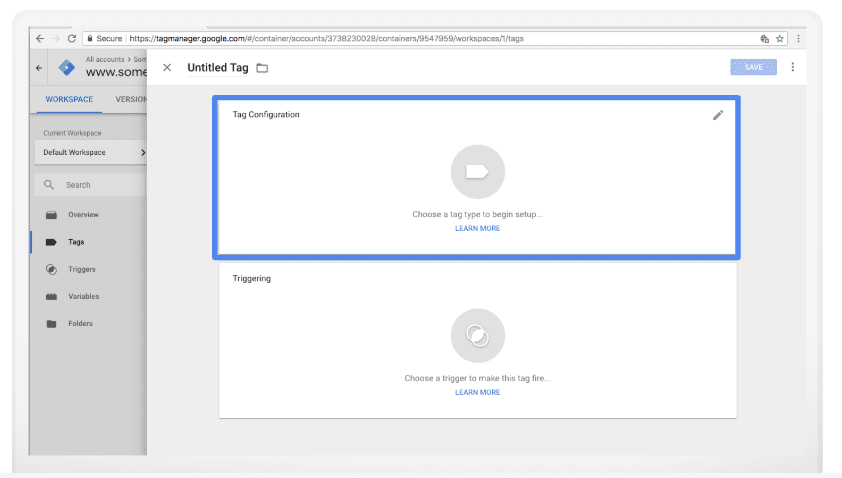The height and width of the screenshot is (478, 842).
Task: Bookmark the page with the star icon
Action: click(x=779, y=38)
